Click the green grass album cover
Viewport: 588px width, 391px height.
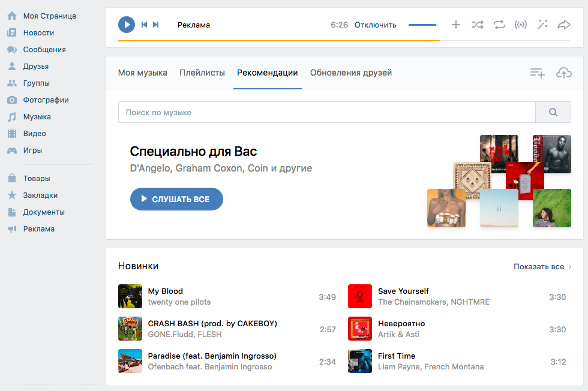(552, 208)
